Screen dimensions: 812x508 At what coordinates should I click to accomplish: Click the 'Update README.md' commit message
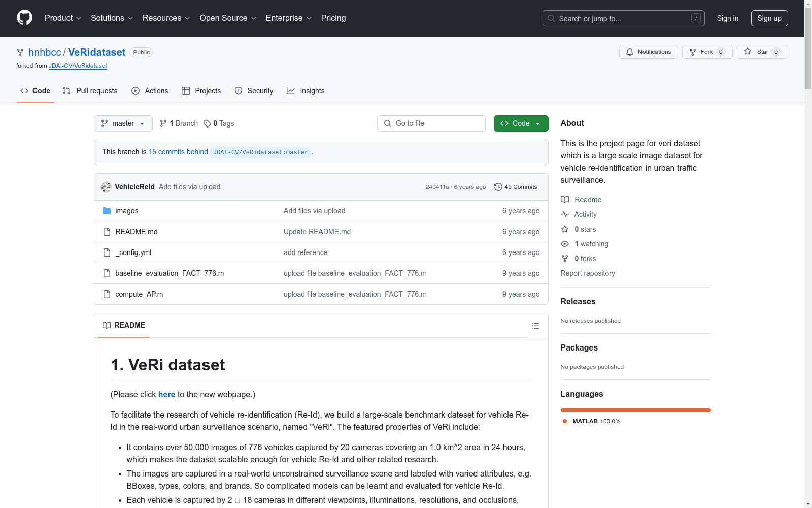[317, 232]
